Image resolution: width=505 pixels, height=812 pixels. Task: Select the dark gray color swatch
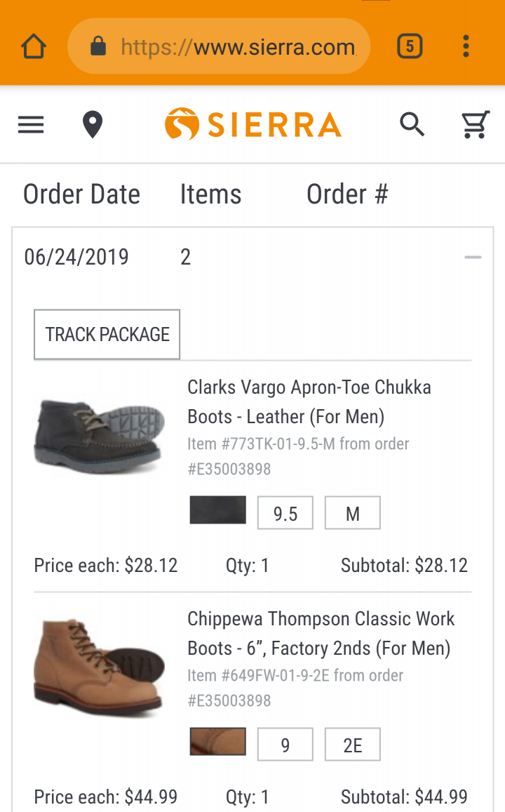click(218, 510)
